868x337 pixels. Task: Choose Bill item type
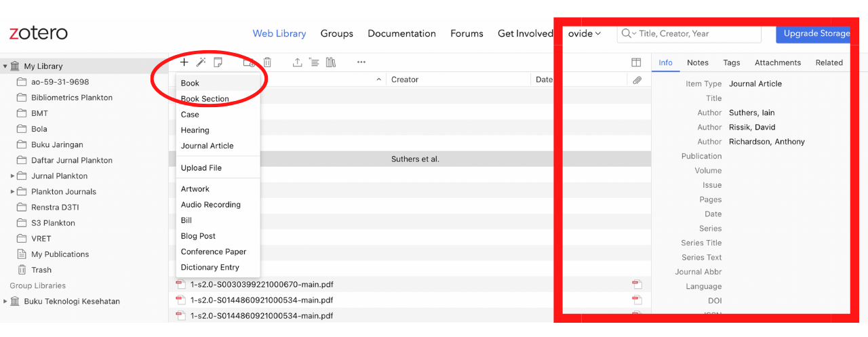[x=218, y=220]
